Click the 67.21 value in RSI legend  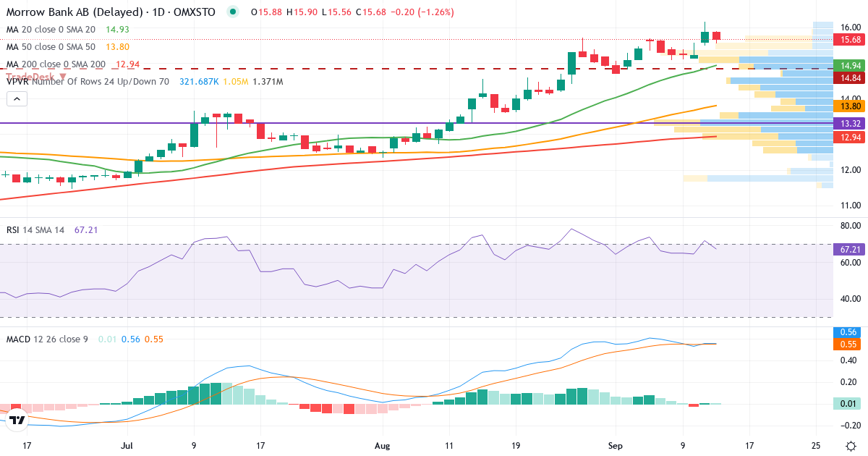tap(86, 229)
